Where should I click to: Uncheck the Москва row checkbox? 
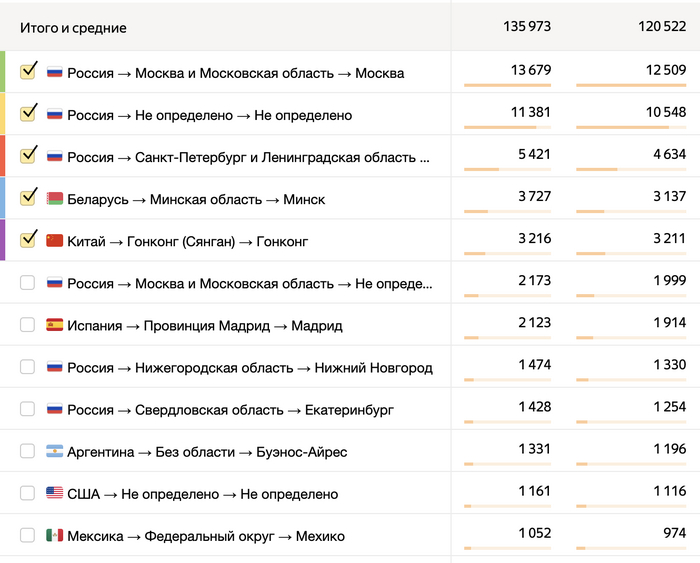28,72
